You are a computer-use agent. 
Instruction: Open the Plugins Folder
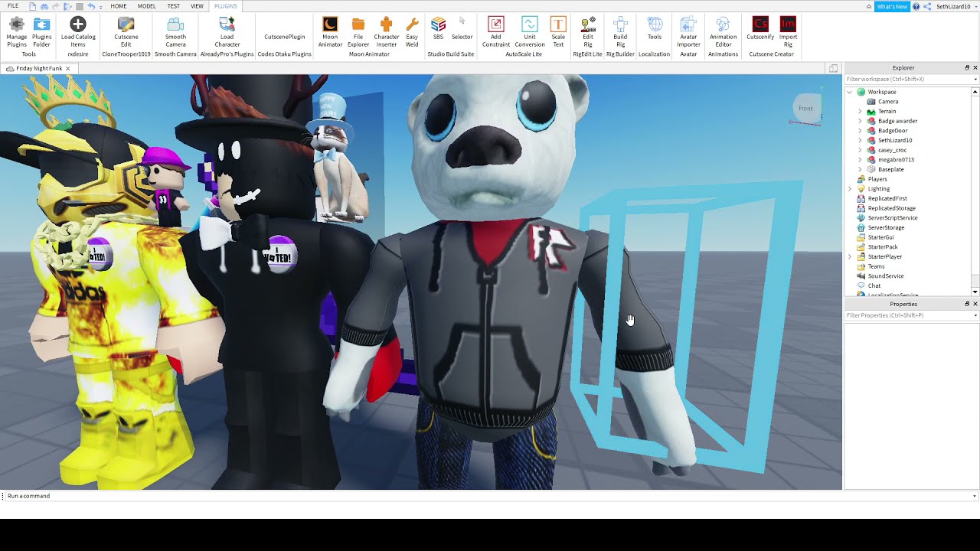[x=41, y=32]
